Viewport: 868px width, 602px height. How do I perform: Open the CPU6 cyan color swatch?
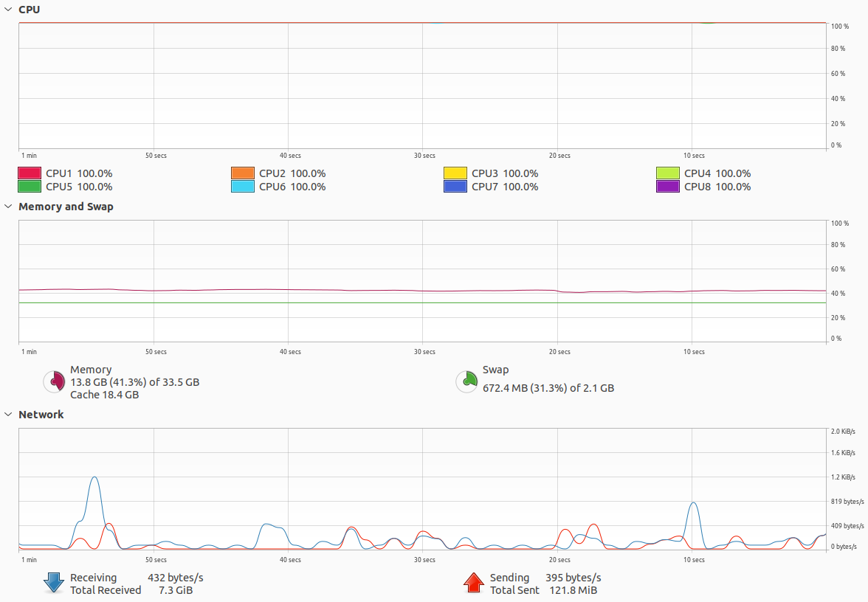point(242,187)
